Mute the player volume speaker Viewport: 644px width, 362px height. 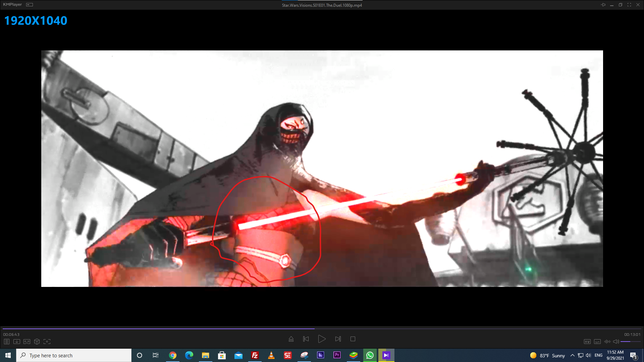616,342
